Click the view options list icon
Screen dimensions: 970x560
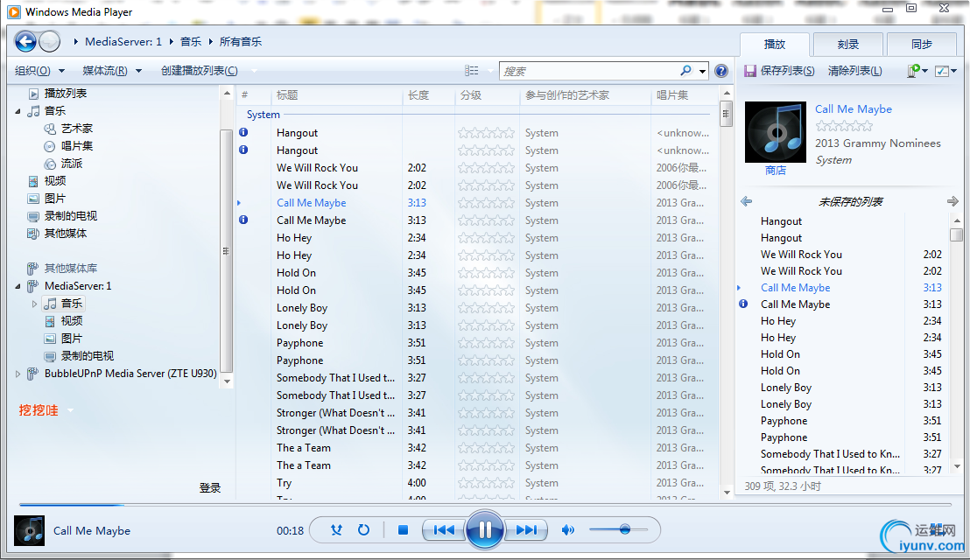click(x=471, y=71)
